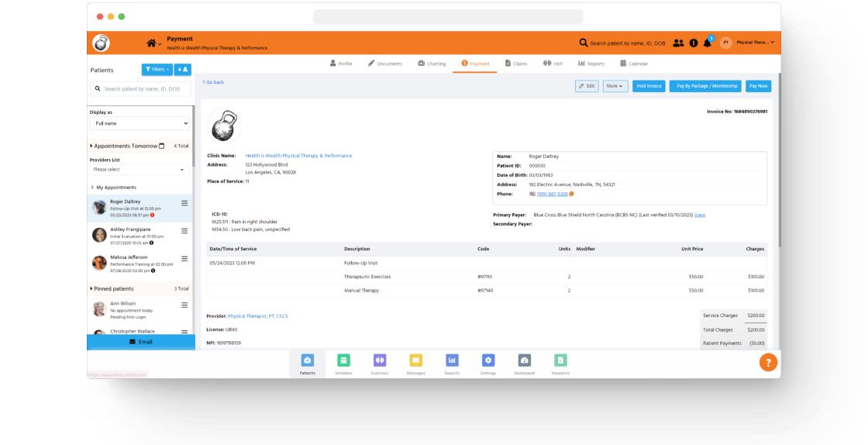Switch to the HEP tab
Screen dimensions: 868x445
click(553, 64)
